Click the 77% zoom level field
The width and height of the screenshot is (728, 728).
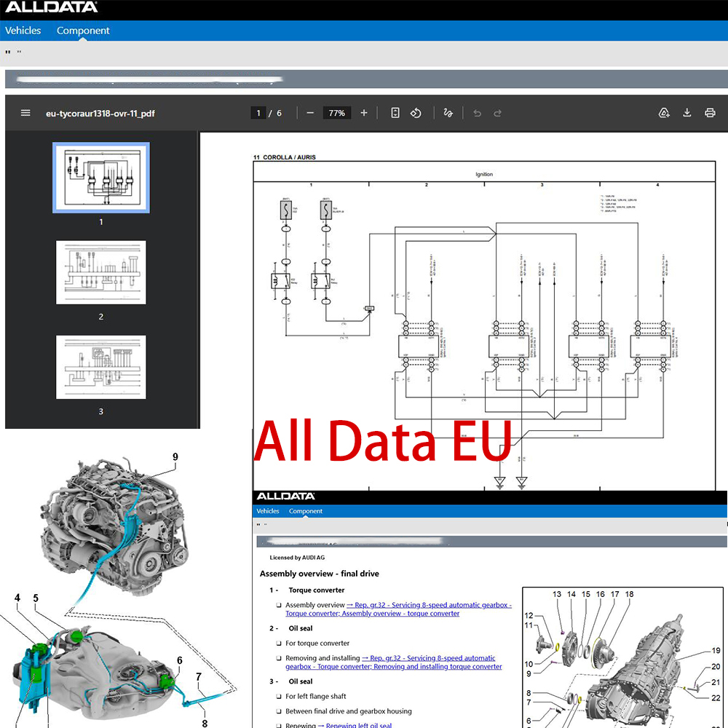336,113
